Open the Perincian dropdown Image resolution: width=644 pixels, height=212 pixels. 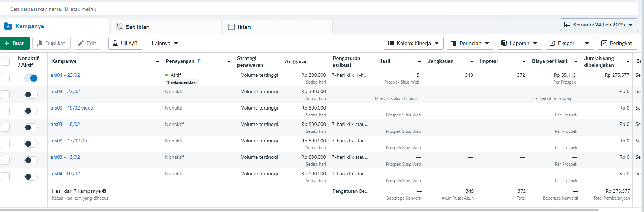pyautogui.click(x=470, y=43)
